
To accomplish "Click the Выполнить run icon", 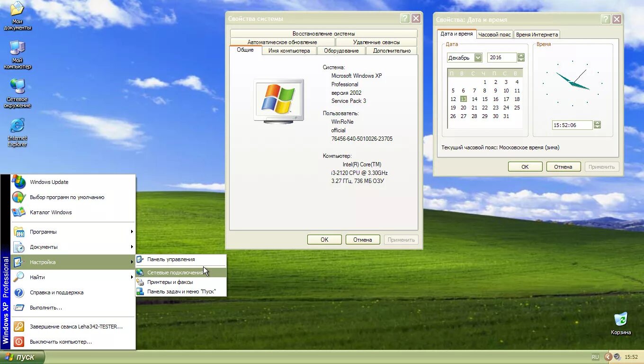I will (x=18, y=308).
